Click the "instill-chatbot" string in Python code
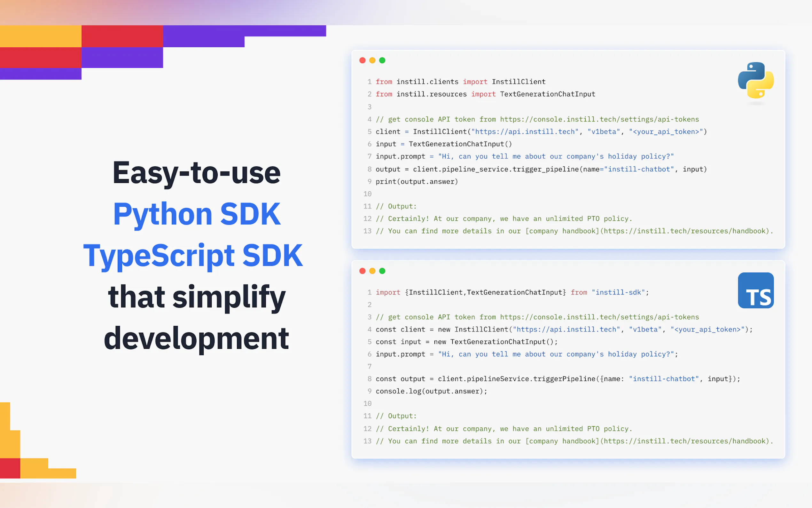The image size is (812, 508). pyautogui.click(x=639, y=169)
